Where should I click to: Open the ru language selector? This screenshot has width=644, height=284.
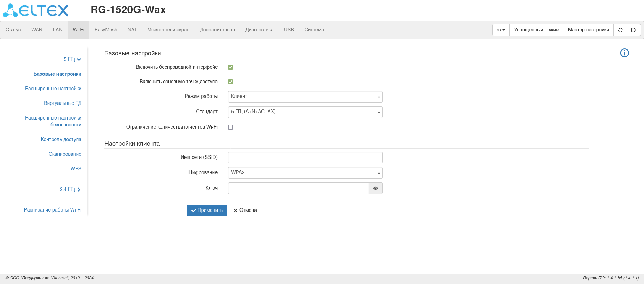[501, 30]
